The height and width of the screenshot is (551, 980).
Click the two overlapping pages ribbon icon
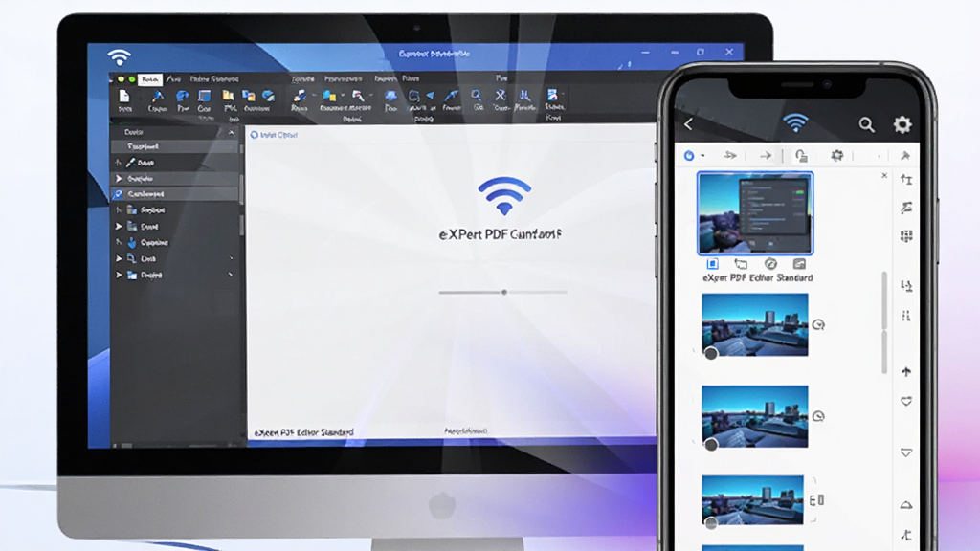click(249, 96)
